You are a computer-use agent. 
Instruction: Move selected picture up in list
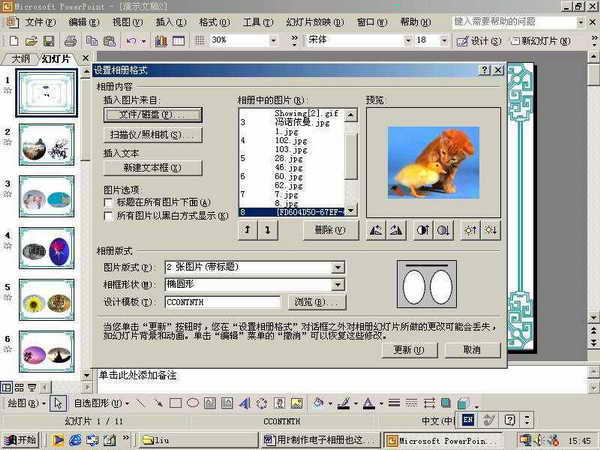(246, 230)
